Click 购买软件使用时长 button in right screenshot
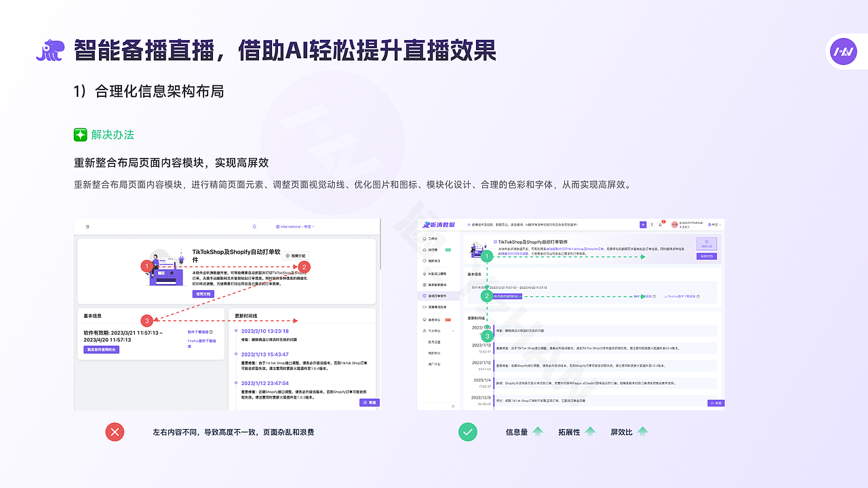The height and width of the screenshot is (488, 868). tap(507, 296)
